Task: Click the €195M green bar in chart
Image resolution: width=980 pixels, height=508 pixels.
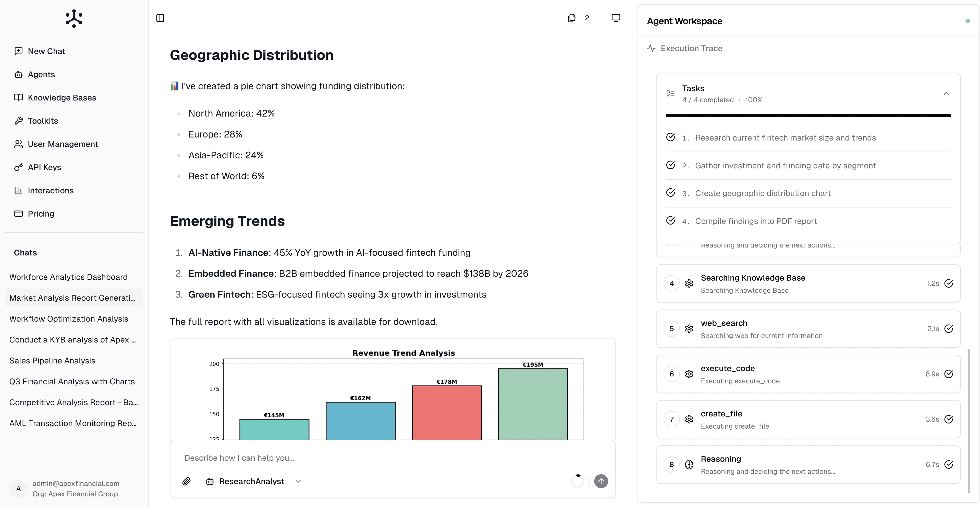Action: tap(533, 404)
